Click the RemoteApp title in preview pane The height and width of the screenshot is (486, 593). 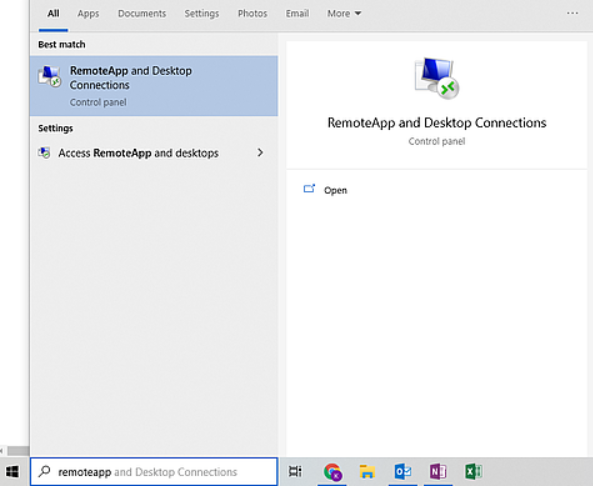[437, 123]
